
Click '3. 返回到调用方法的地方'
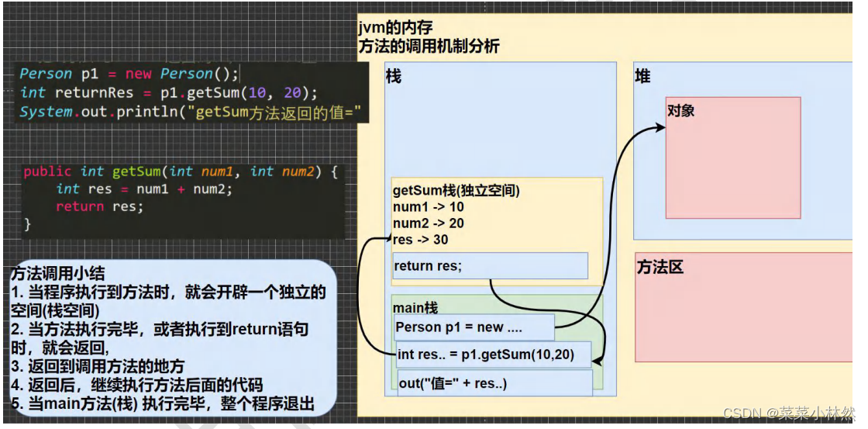(98, 366)
